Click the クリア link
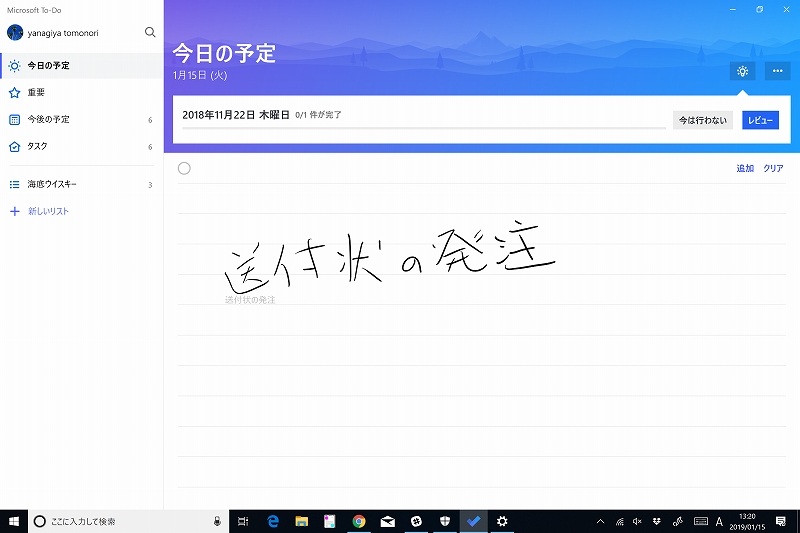Viewport: 800px width, 533px height. 773,168
